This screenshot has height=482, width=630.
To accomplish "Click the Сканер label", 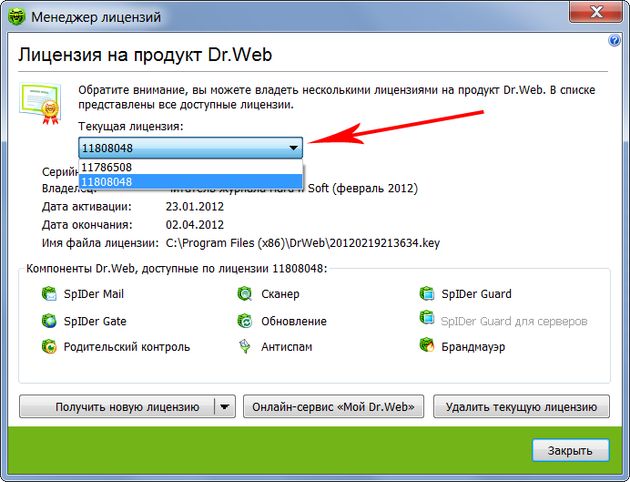I will 280,294.
